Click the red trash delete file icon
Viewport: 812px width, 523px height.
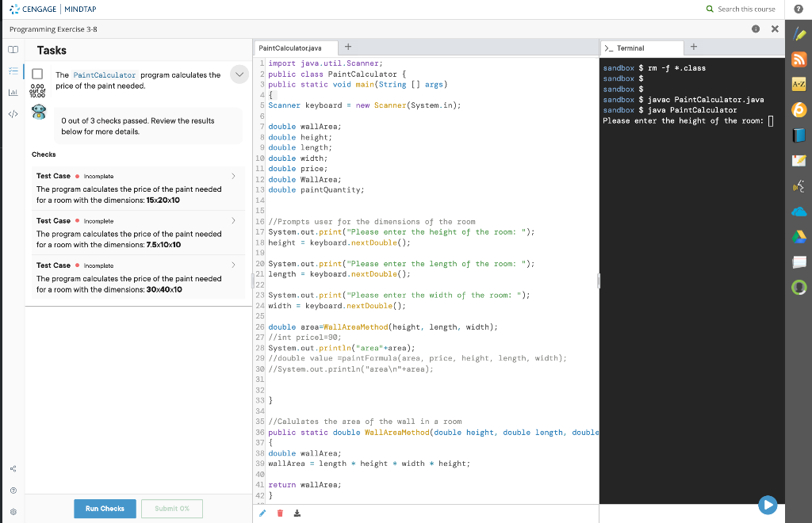coord(280,513)
